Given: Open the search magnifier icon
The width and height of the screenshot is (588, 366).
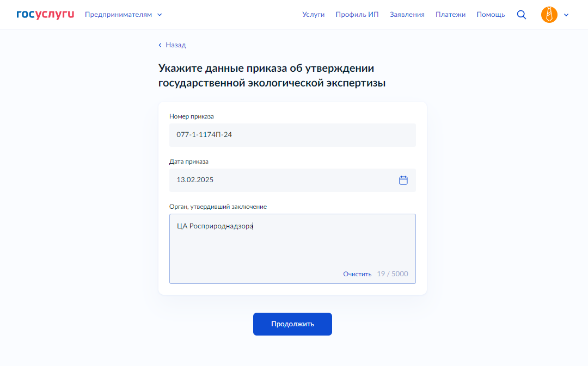Looking at the screenshot, I should [x=521, y=15].
